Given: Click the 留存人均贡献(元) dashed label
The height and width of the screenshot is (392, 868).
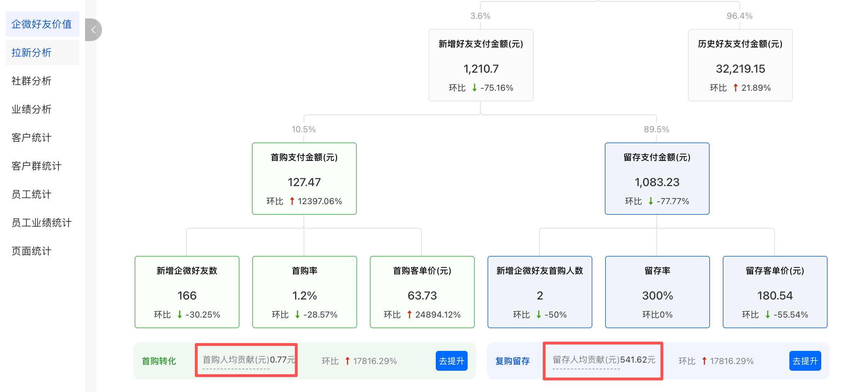Looking at the screenshot, I should pos(586,360).
